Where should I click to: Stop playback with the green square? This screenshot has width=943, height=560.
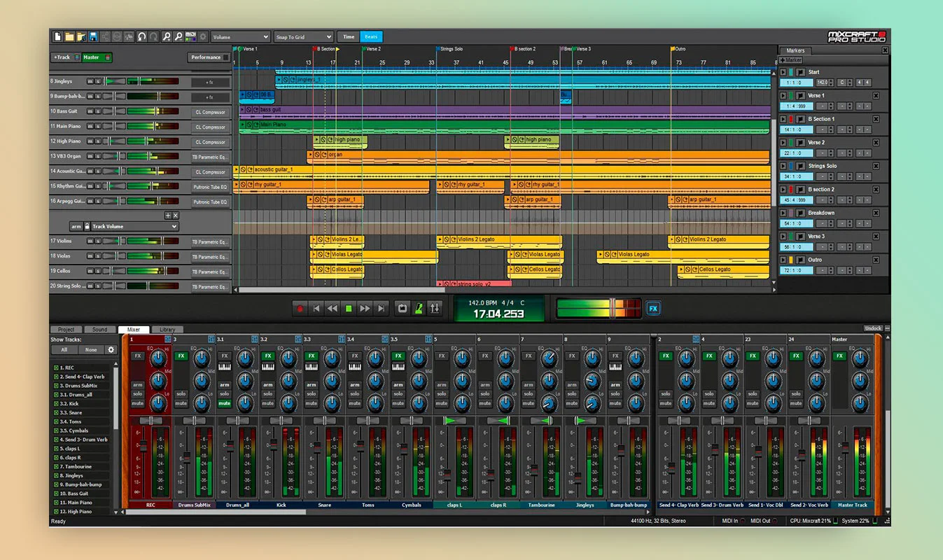(349, 308)
